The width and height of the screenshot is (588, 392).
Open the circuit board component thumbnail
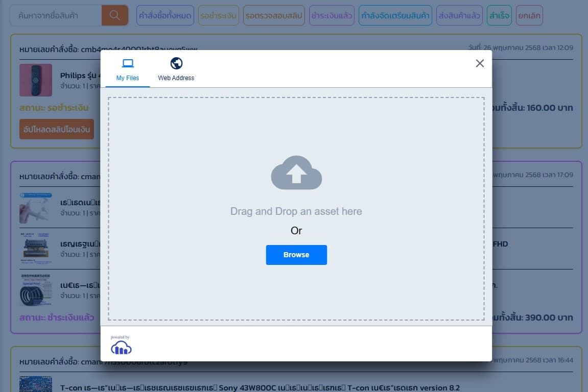tap(36, 249)
